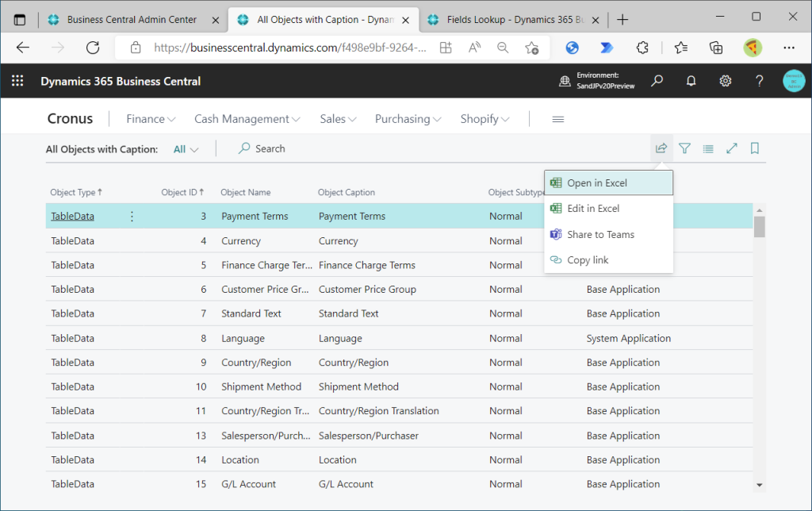Open the Help question mark
Screen dimensions: 812x511
759,81
